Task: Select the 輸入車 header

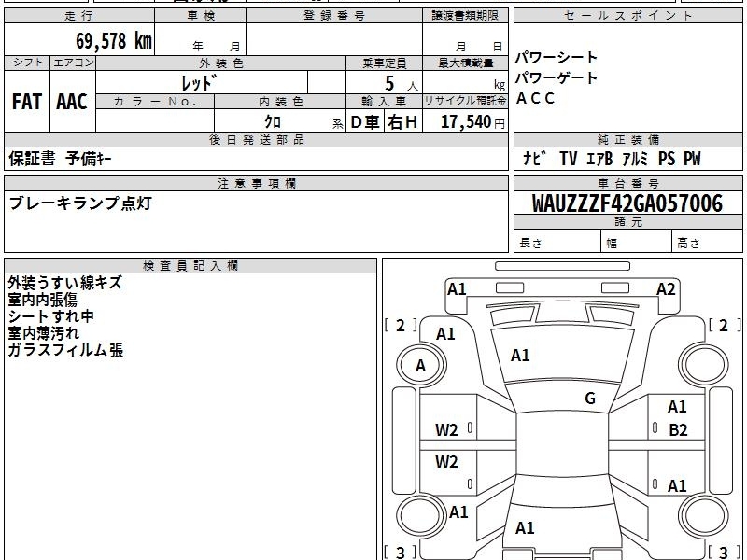Action: pos(384,102)
